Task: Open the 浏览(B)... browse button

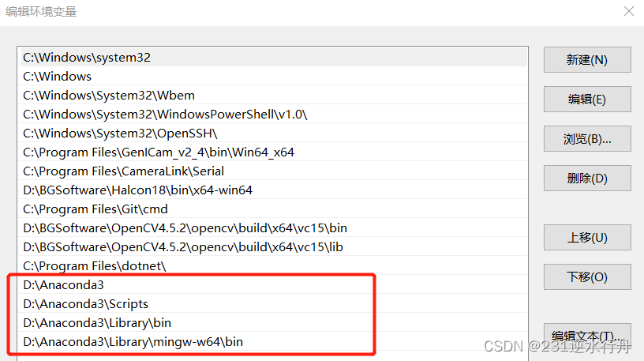Action: coord(587,138)
